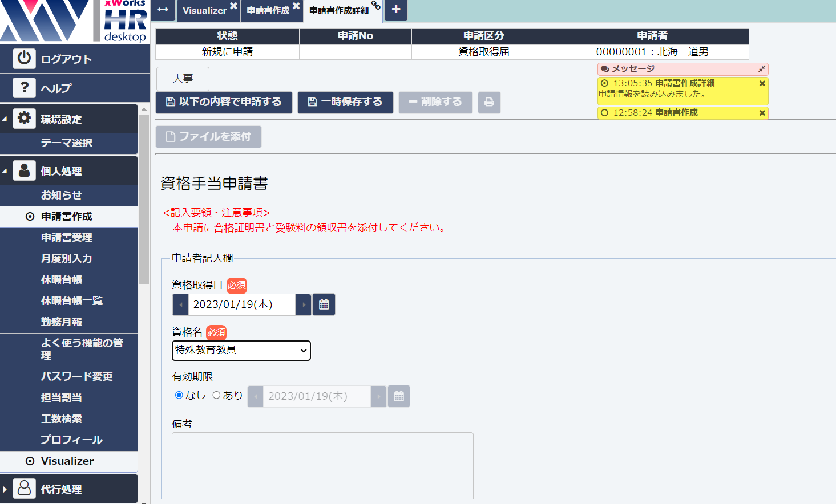
Task: Collapse the 環境設定 section
Action: click(x=5, y=119)
